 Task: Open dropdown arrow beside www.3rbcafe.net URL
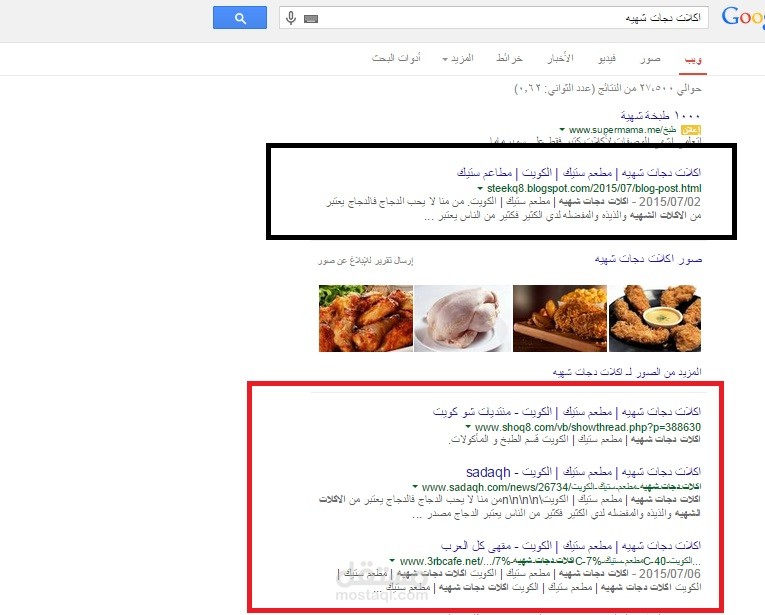[392, 561]
